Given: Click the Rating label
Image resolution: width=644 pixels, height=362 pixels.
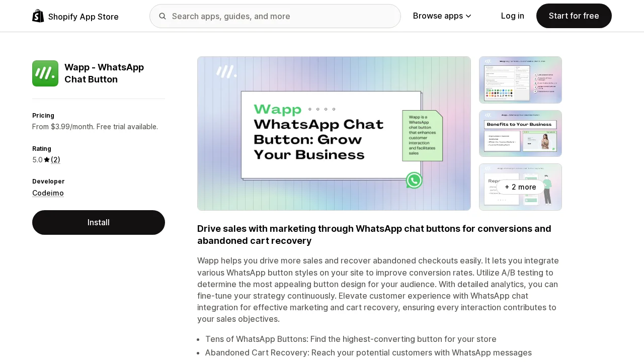Looking at the screenshot, I should [x=42, y=149].
